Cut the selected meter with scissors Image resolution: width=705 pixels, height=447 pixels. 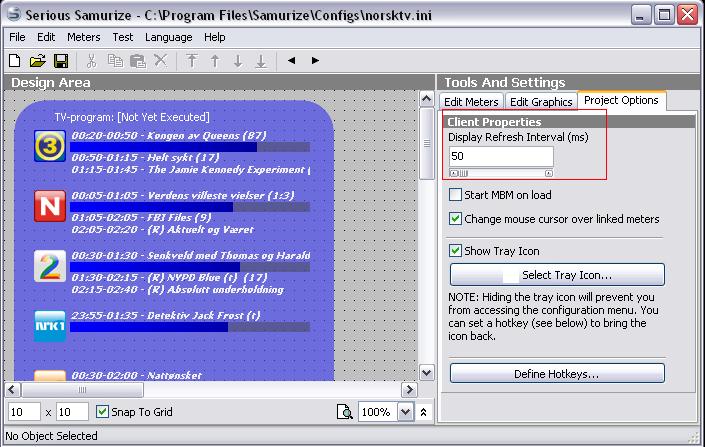click(x=92, y=61)
